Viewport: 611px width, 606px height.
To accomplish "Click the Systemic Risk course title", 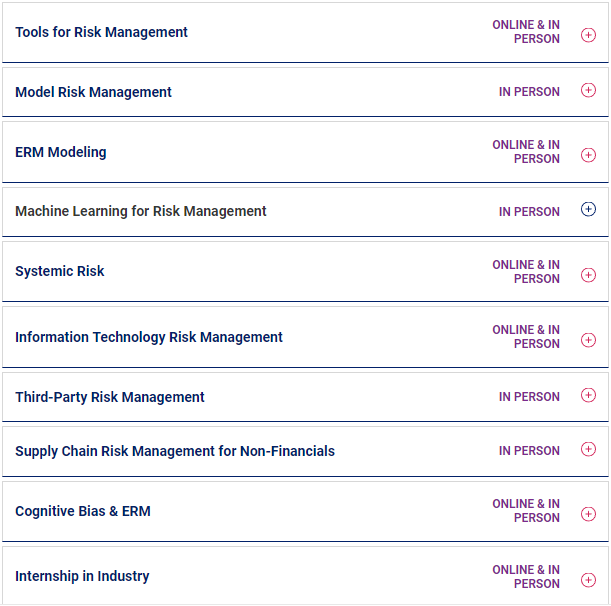I will (59, 271).
